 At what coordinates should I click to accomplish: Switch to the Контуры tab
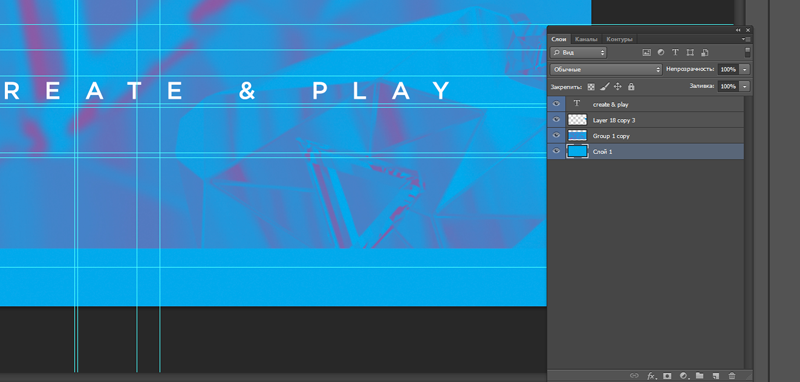620,39
